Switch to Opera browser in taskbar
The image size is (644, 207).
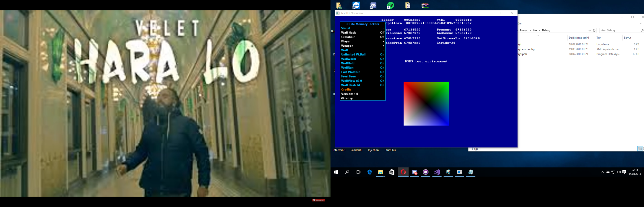[x=403, y=172]
